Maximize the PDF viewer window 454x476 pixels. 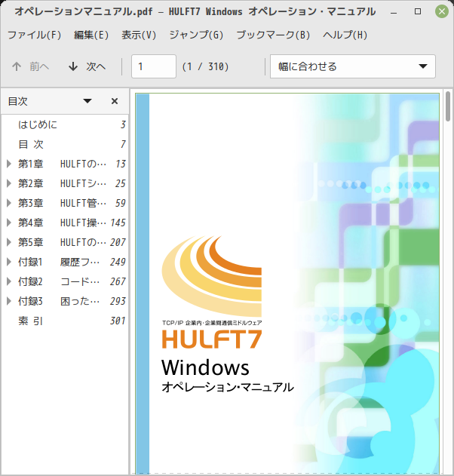point(418,11)
